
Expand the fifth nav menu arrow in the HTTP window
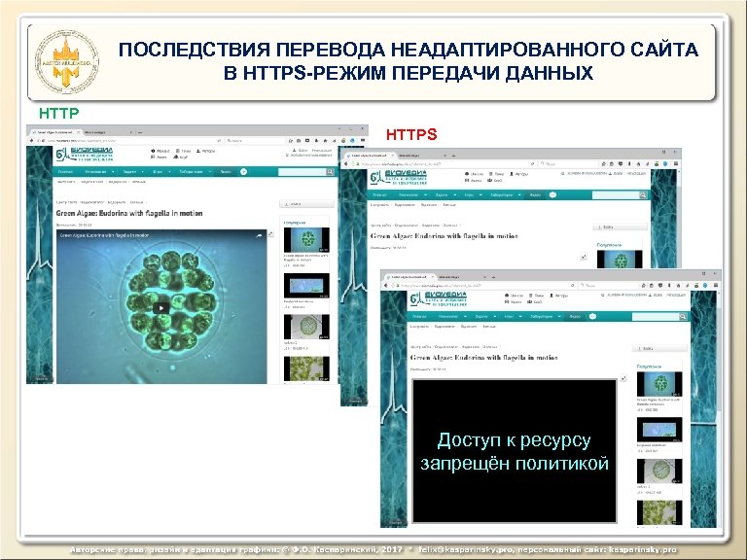pyautogui.click(x=210, y=171)
